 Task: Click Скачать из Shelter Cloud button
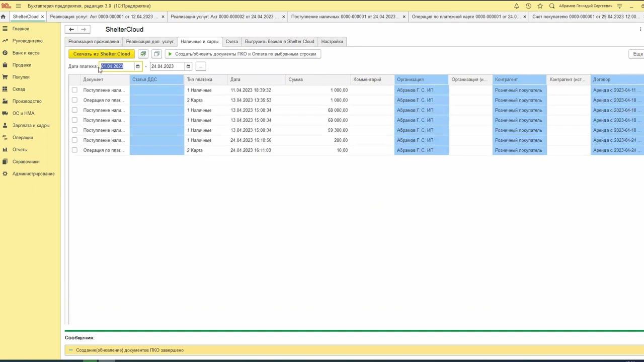click(102, 54)
